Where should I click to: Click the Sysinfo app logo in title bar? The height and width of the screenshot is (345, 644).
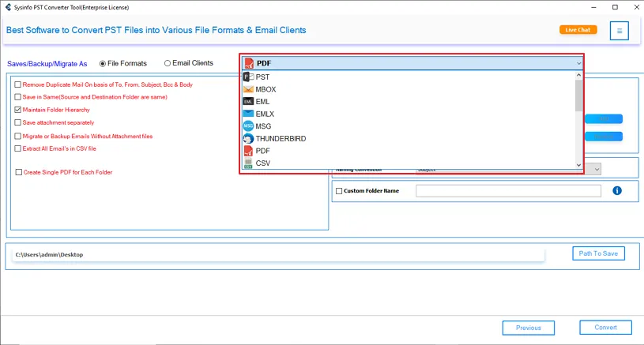[x=8, y=7]
